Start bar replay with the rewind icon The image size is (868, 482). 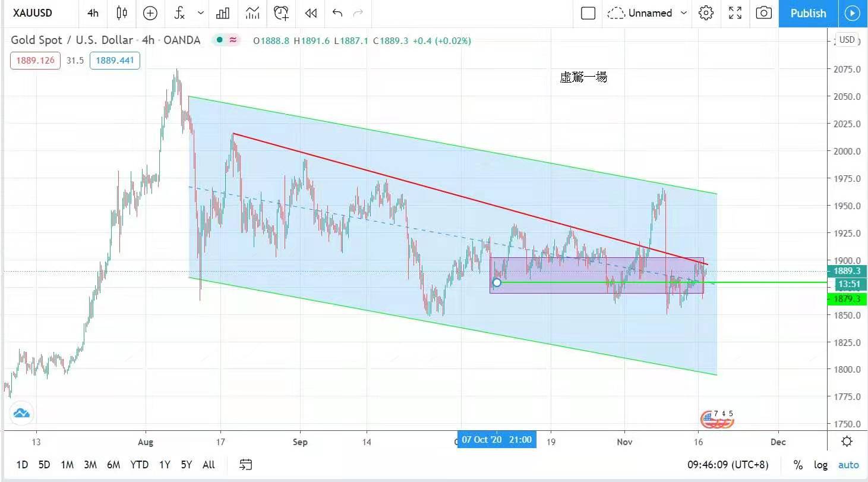[x=310, y=13]
